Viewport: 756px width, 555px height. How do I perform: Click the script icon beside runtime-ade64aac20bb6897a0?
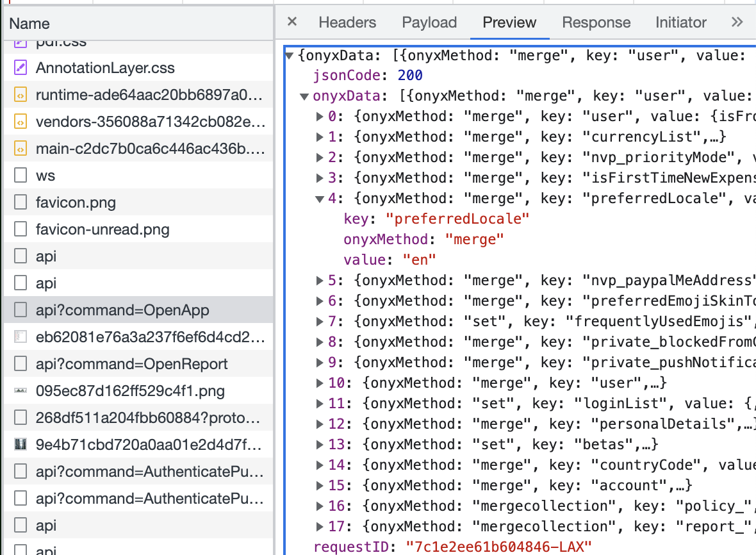21,94
